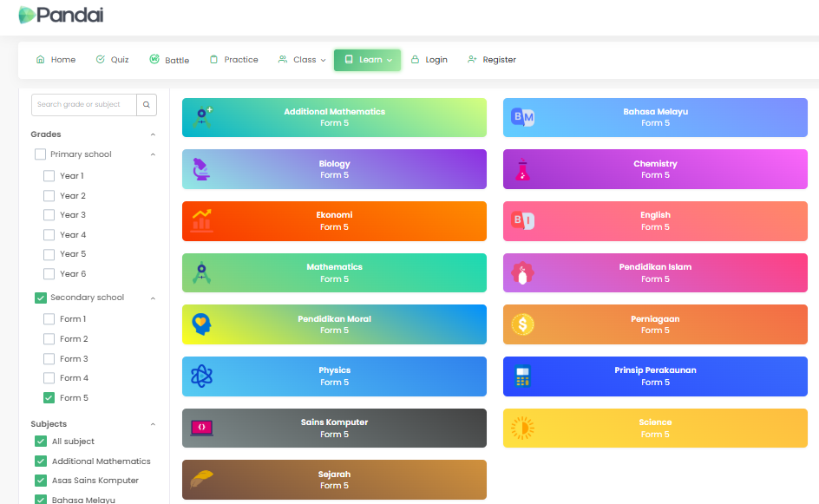Open the Learn dropdown menu
819x504 pixels.
point(367,60)
